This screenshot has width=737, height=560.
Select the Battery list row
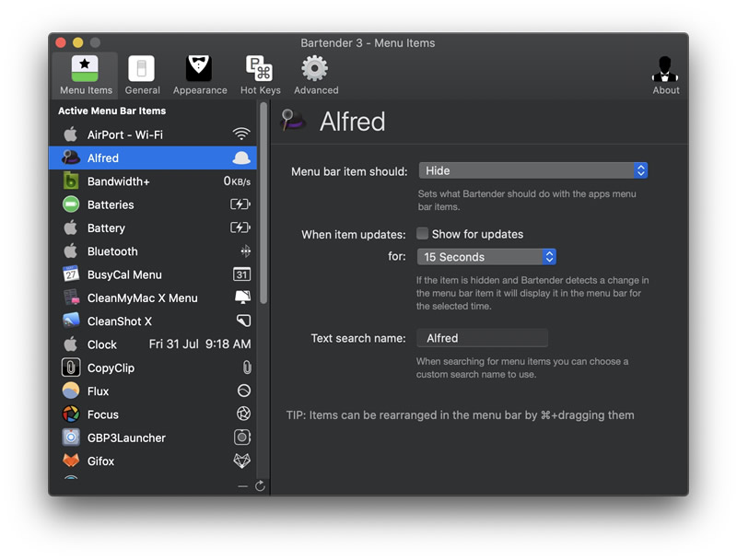153,227
